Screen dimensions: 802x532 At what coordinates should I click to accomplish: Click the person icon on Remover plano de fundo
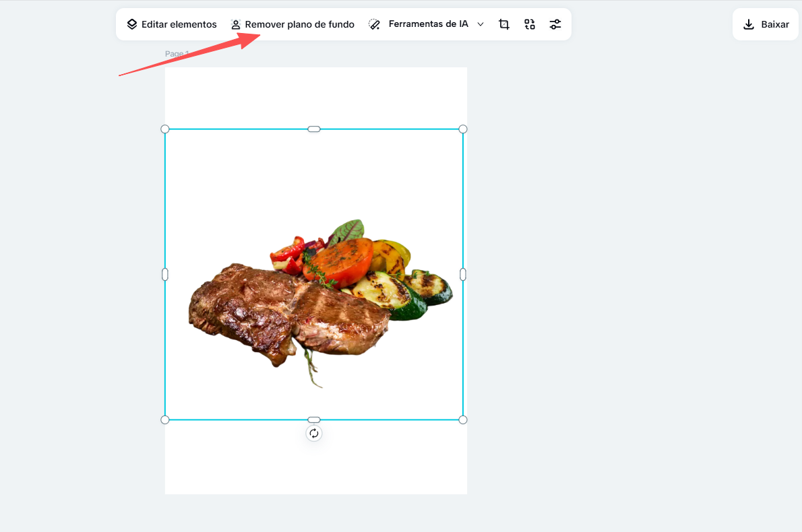(x=236, y=24)
